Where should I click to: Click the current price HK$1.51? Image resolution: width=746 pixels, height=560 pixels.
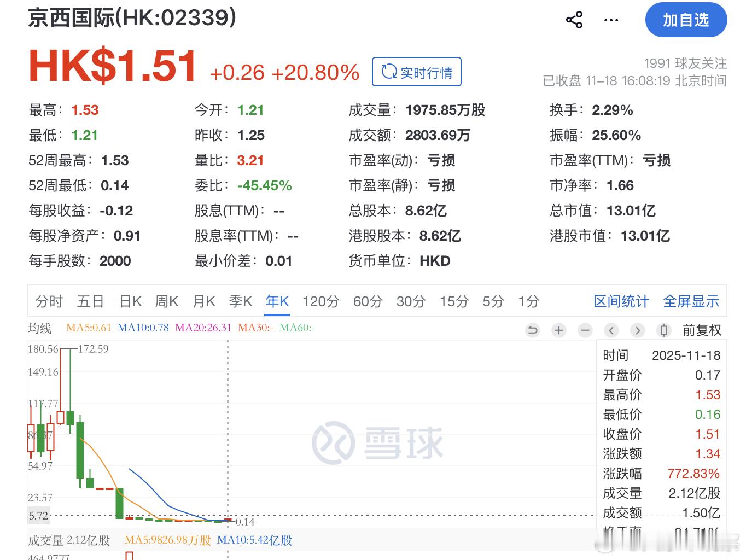tap(112, 67)
